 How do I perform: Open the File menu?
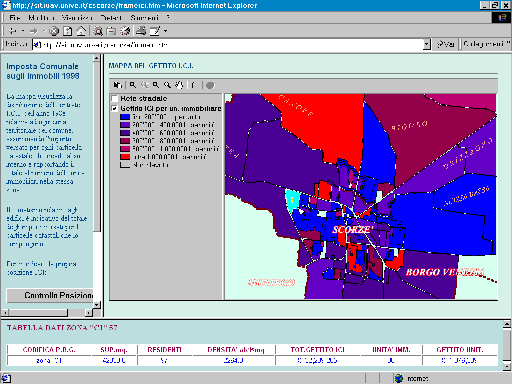(15, 18)
